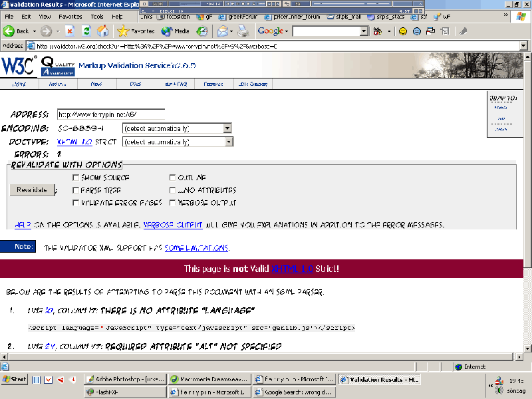Enable the Show Source checkbox
Image resolution: width=532 pixels, height=399 pixels.
[76, 178]
